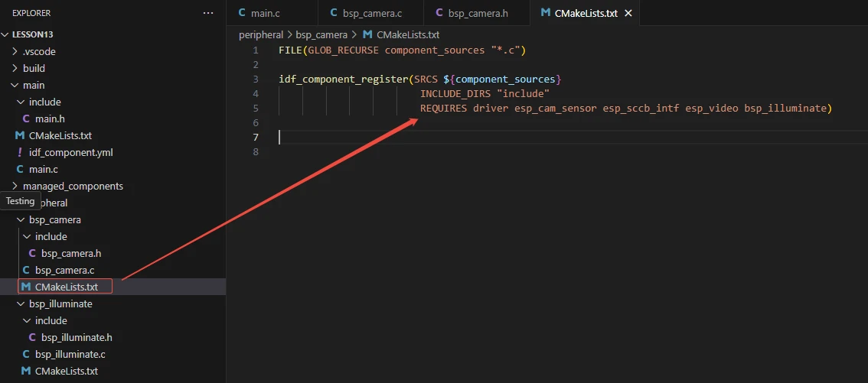Image resolution: width=868 pixels, height=383 pixels.
Task: Open bsp_illuminate.c in the file tree
Action: [x=70, y=354]
